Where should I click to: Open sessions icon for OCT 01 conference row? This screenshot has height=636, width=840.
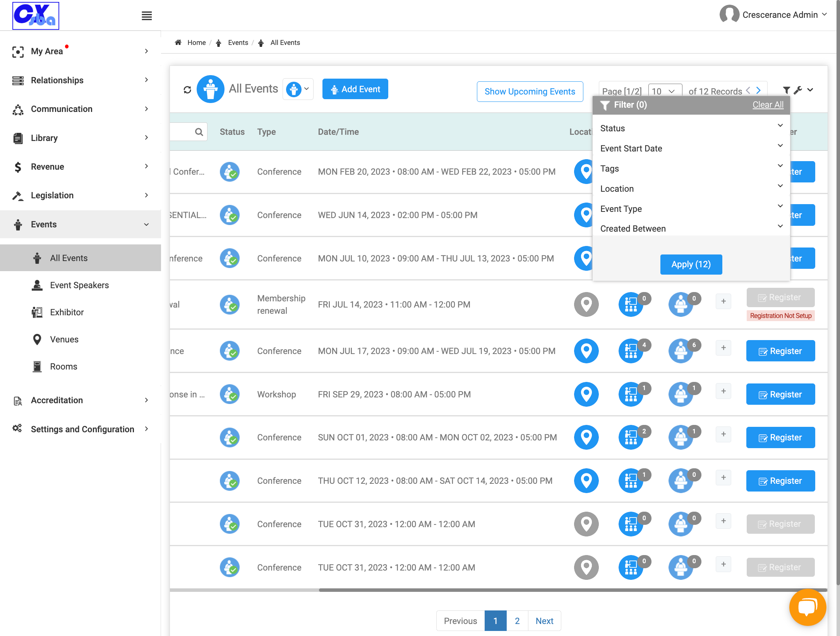(x=631, y=437)
